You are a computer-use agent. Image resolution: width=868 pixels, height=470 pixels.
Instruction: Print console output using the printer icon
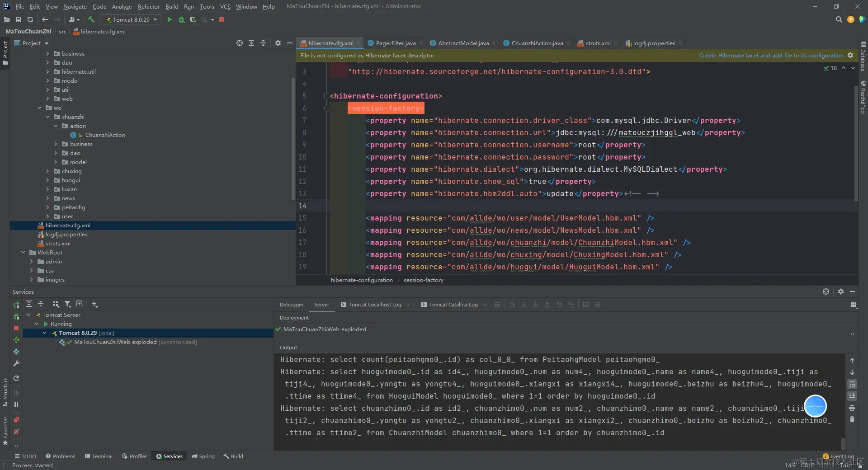[x=852, y=408]
